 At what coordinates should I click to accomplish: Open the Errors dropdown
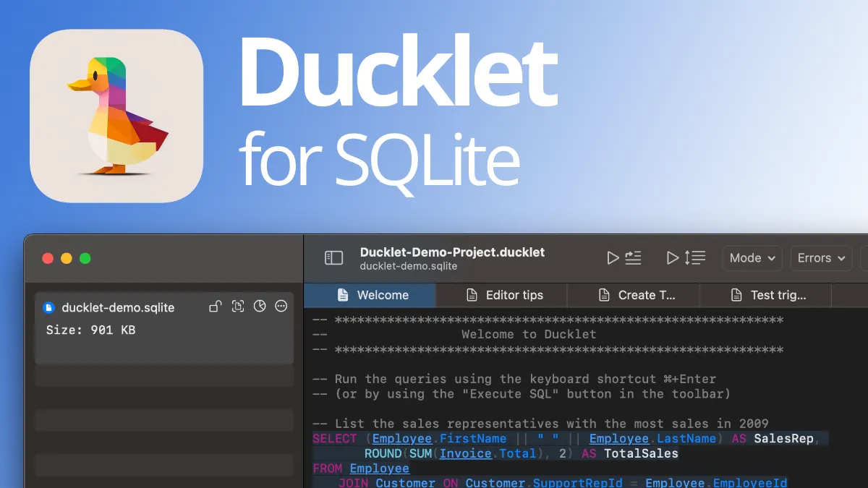click(821, 258)
